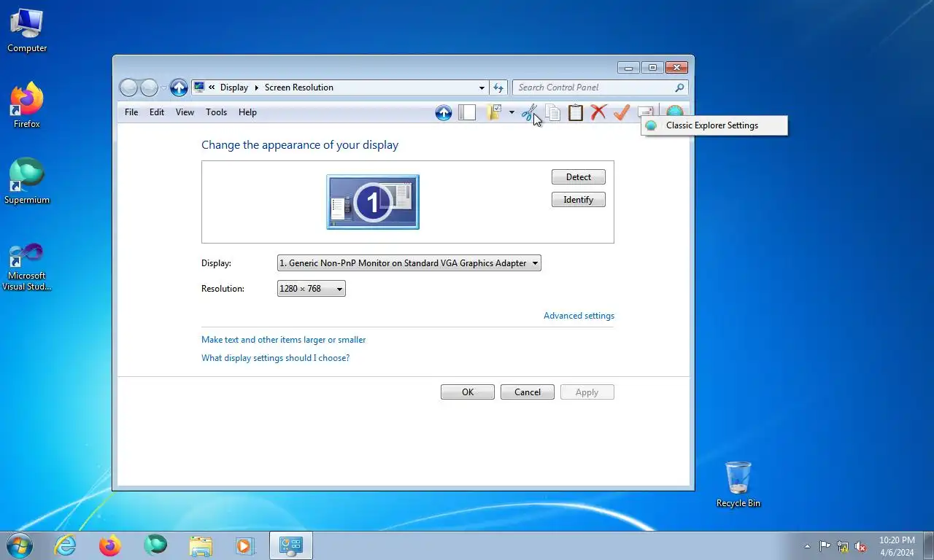Click the Cancel button
This screenshot has width=934, height=560.
tap(528, 392)
